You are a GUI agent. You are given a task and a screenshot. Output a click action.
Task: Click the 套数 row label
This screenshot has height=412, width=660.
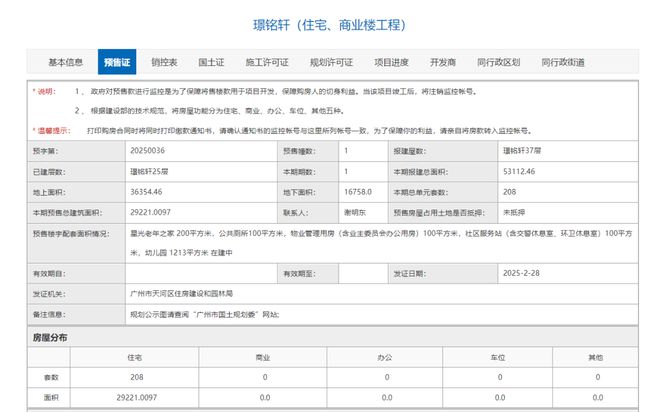point(51,377)
